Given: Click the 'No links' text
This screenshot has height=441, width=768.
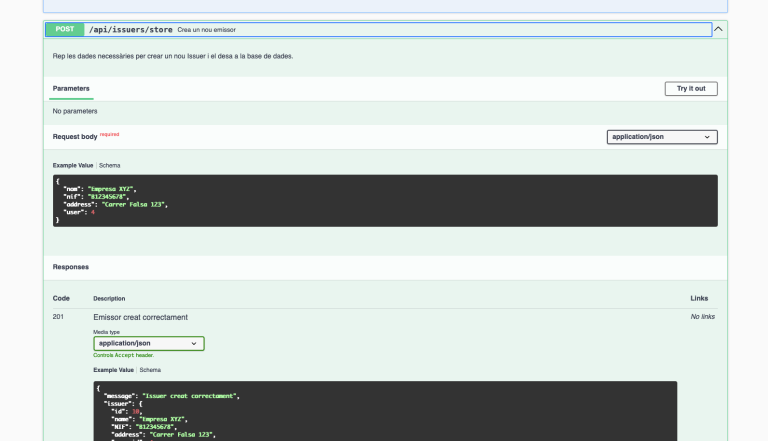Looking at the screenshot, I should point(702,317).
